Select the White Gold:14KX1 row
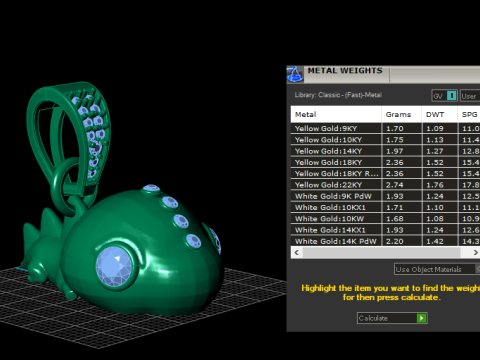Screen dimensions: 480x360 point(385,230)
